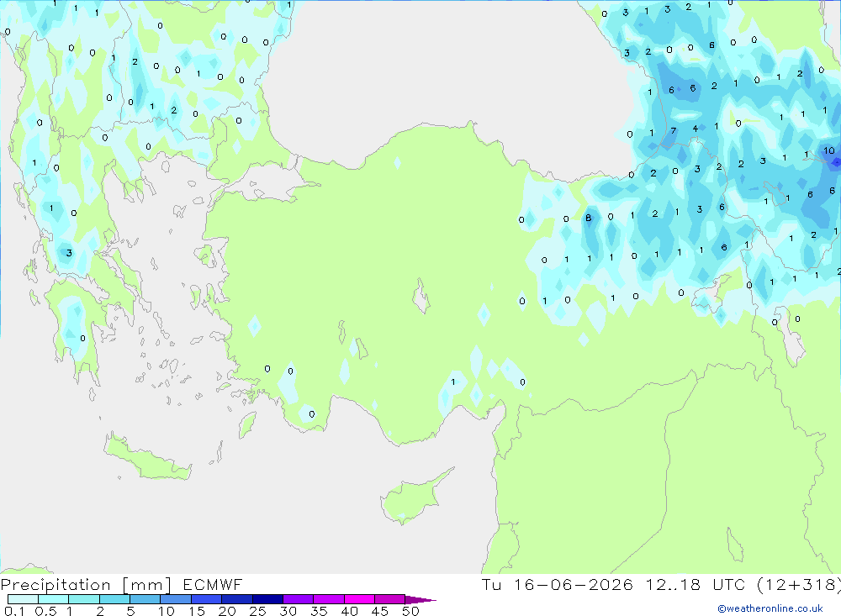Click the '(12+318)' forecast offset text
This screenshot has height=616, width=841.
(798, 585)
